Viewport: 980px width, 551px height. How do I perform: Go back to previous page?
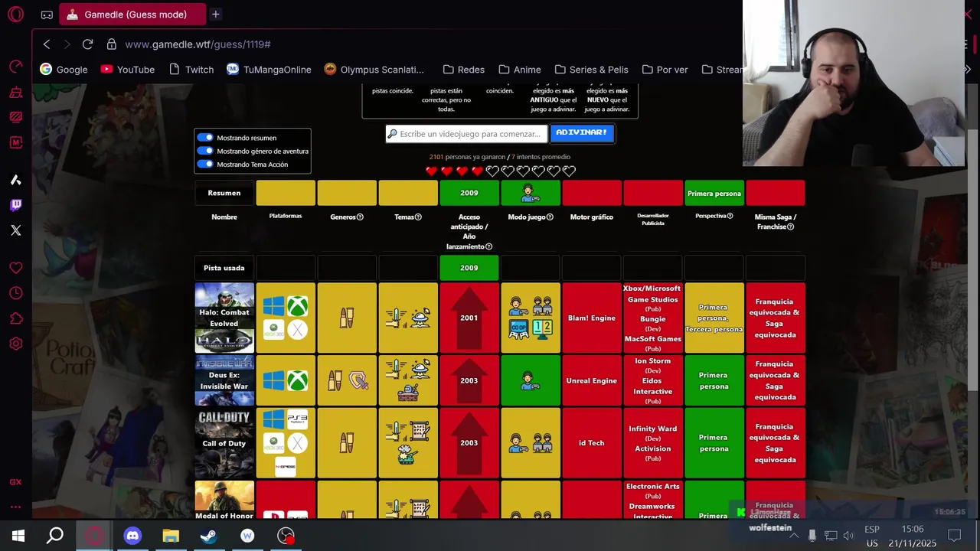(47, 44)
